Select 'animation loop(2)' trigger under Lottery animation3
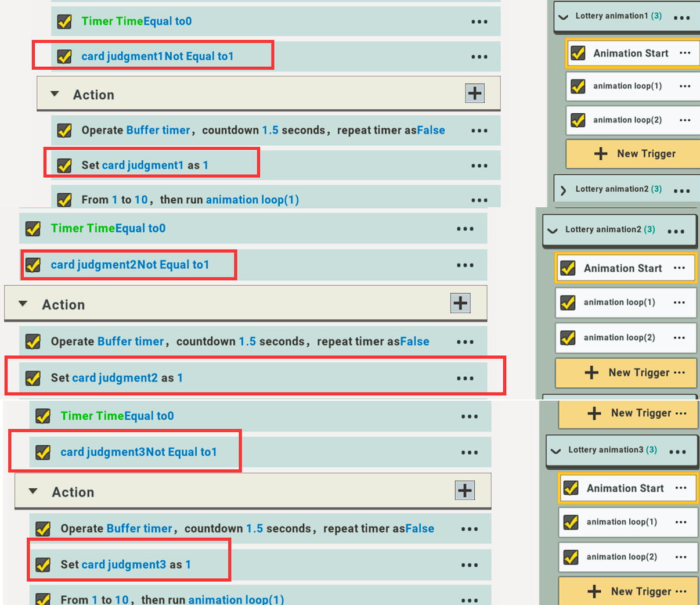 pos(621,557)
